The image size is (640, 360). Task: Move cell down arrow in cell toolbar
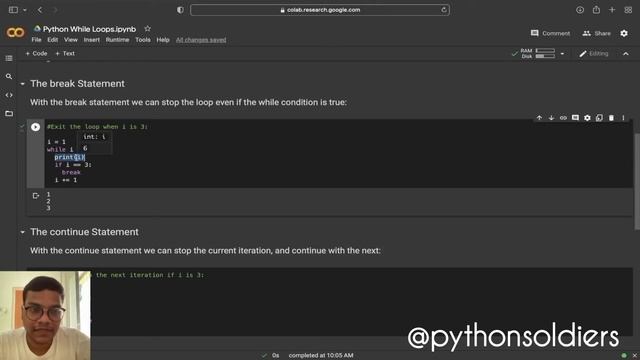pyautogui.click(x=551, y=118)
